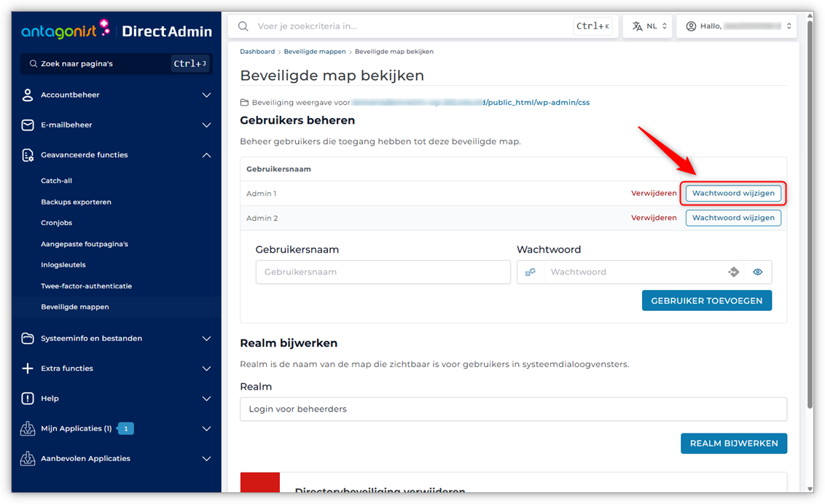Toggle password visibility with the eye icon

click(x=757, y=272)
